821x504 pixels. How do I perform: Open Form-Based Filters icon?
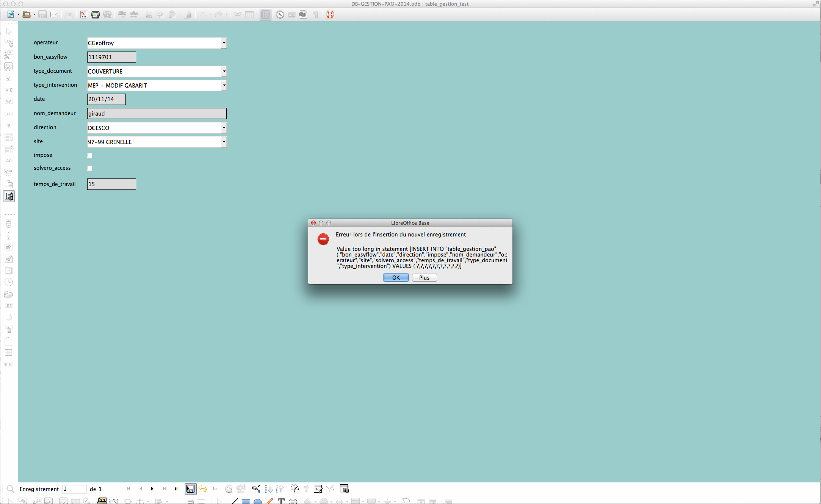[x=318, y=489]
